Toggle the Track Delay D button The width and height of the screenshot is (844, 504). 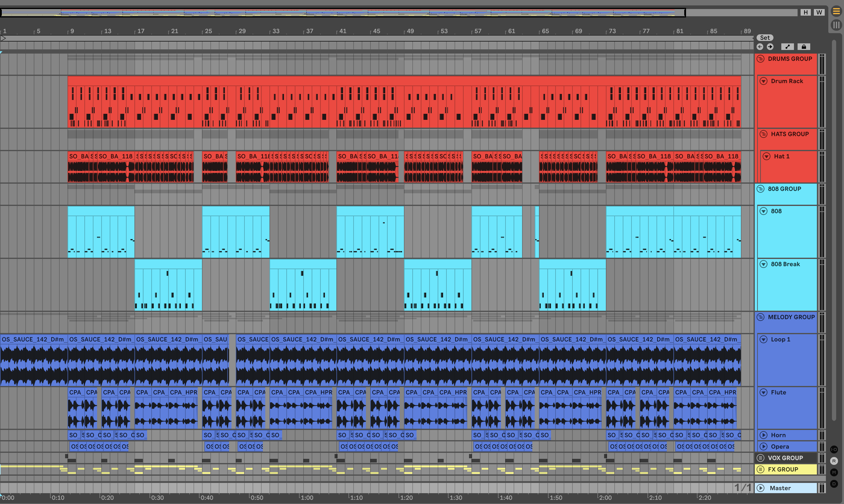pyautogui.click(x=834, y=484)
